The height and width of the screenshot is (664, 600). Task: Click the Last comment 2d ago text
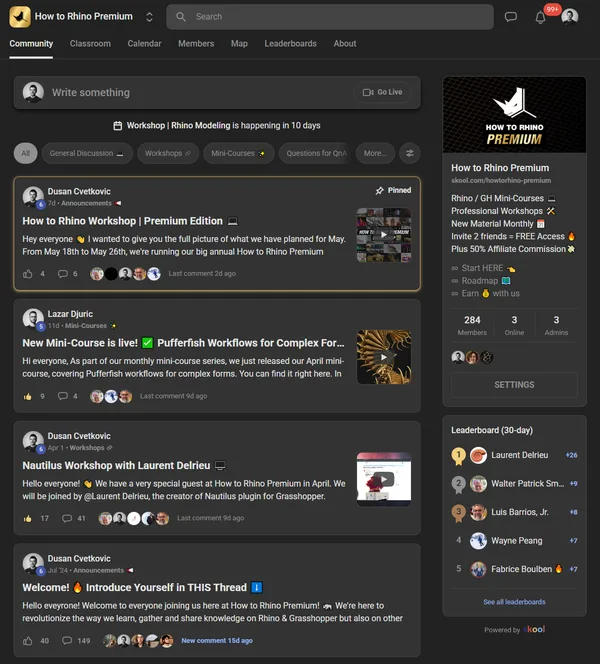tap(202, 274)
